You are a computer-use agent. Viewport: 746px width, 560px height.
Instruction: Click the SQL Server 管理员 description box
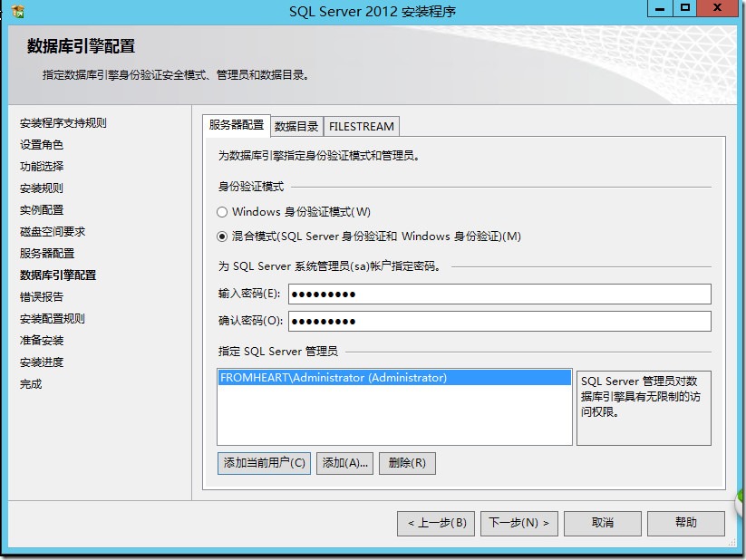[x=644, y=409]
